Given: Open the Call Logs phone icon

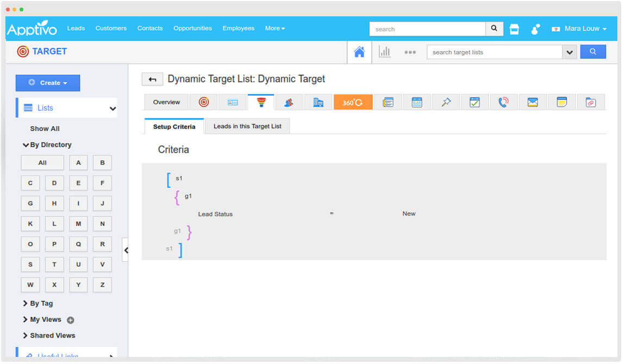Looking at the screenshot, I should click(x=503, y=102).
